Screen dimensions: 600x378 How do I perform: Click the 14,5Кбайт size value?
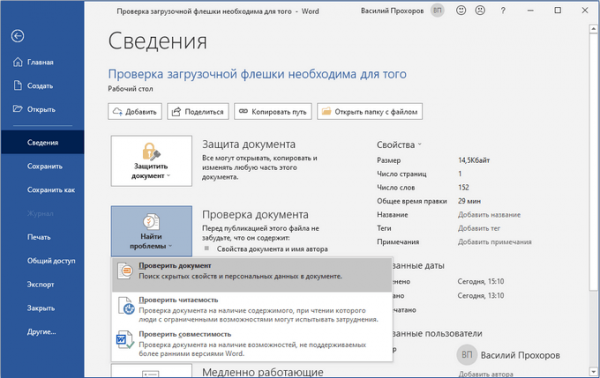click(x=474, y=160)
